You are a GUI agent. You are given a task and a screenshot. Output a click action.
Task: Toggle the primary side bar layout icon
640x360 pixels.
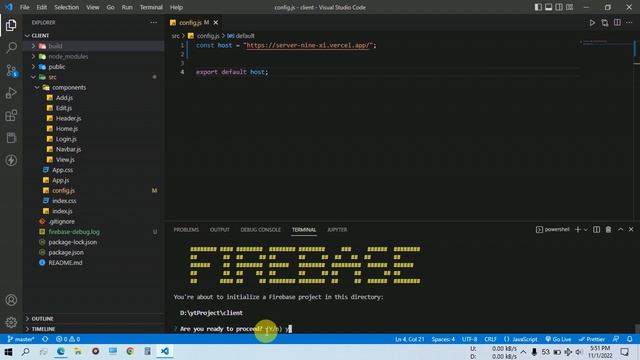coord(538,7)
